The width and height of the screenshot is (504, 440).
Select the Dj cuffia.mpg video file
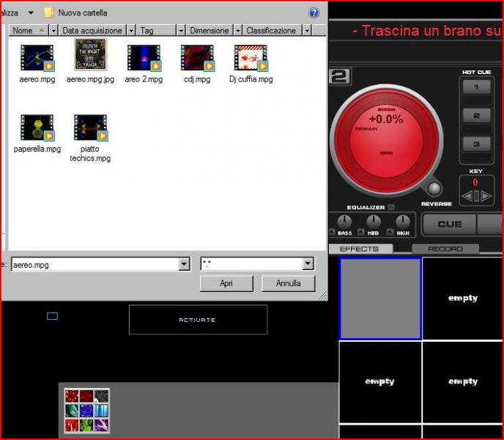point(251,58)
